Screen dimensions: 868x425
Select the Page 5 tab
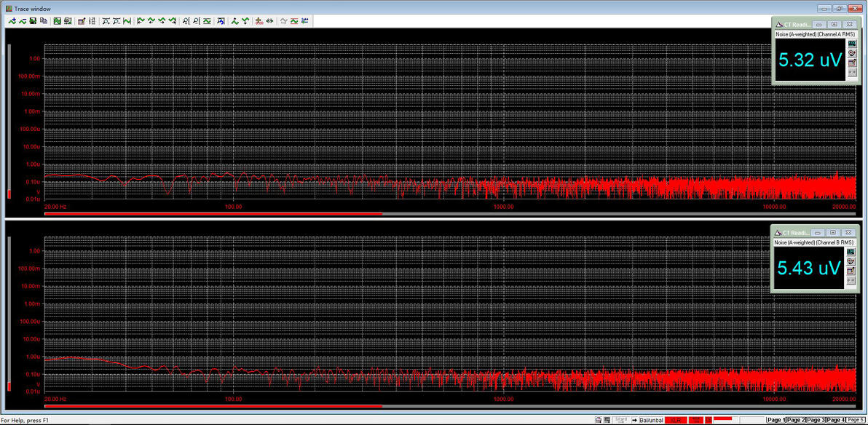856,420
